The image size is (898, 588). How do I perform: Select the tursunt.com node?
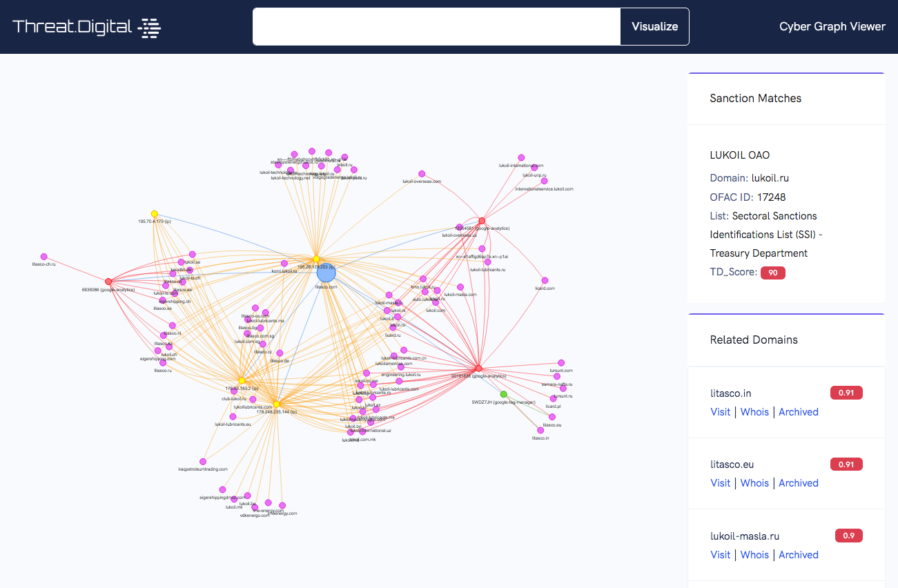pos(561,363)
